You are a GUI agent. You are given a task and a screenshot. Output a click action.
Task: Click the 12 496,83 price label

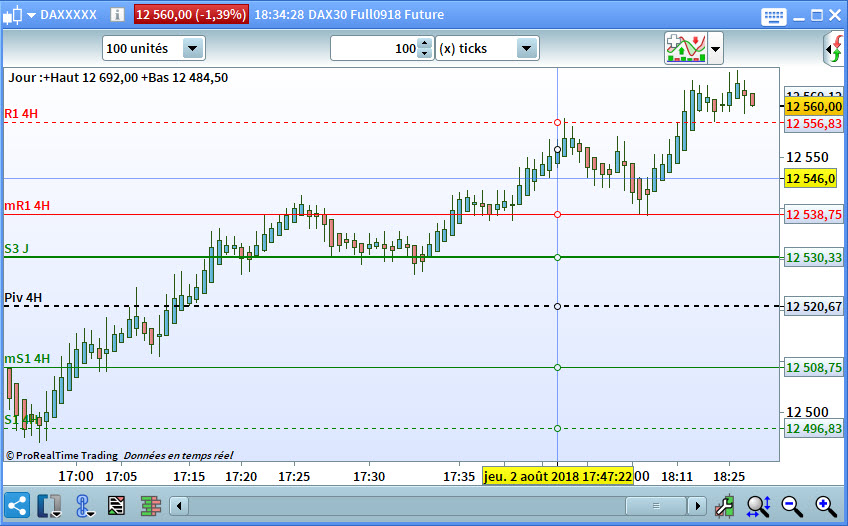813,429
